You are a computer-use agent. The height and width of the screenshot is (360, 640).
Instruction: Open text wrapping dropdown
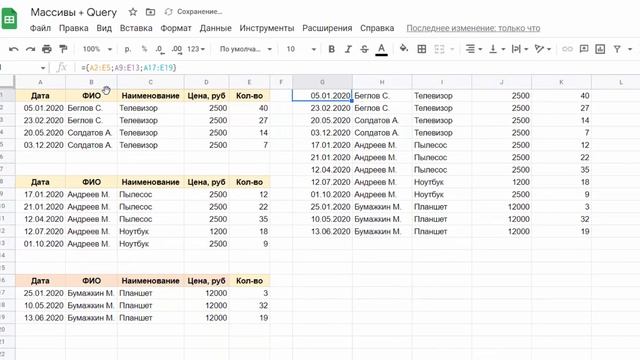[520, 49]
